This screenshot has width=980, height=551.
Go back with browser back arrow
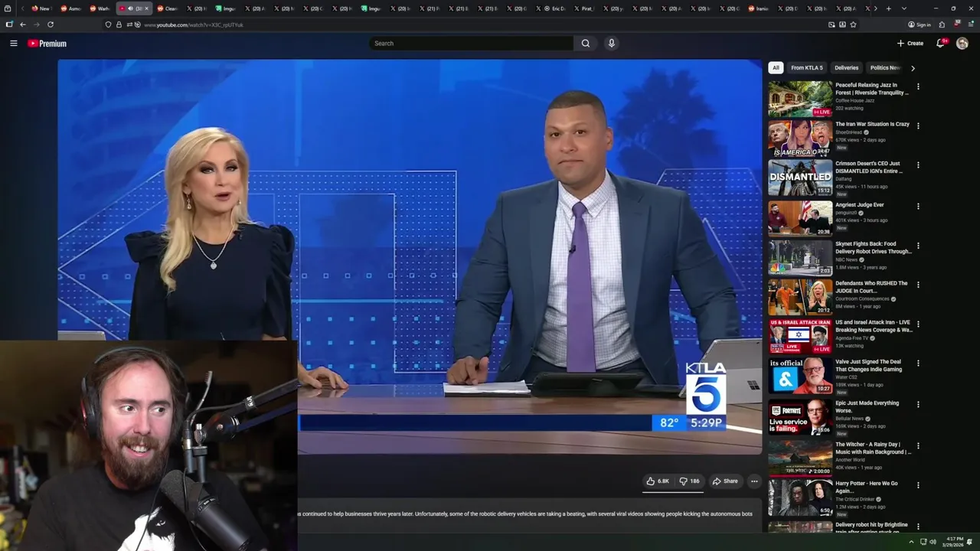23,24
